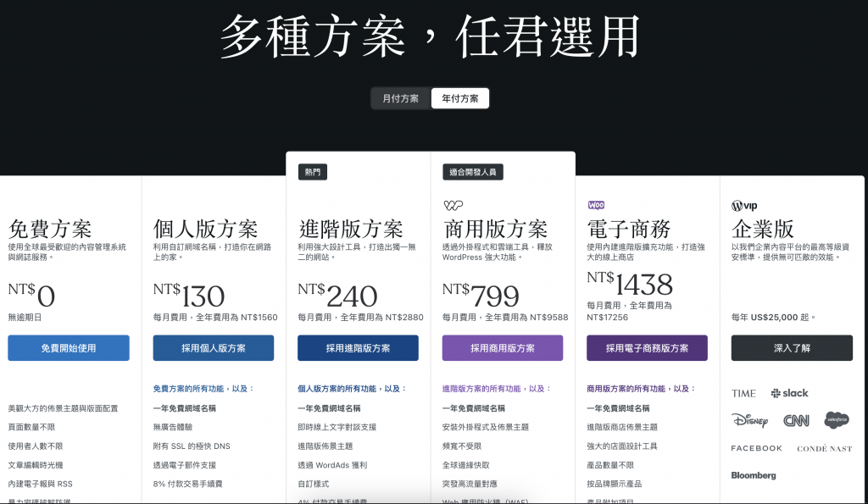Click 免費方案的所有功能,以及 text
The height and width of the screenshot is (504, 868).
[x=203, y=389]
